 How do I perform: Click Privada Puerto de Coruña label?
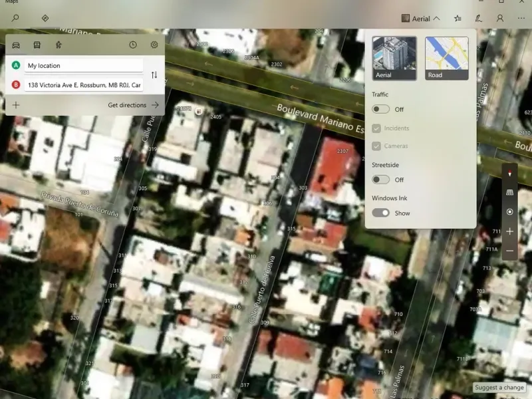click(x=80, y=204)
